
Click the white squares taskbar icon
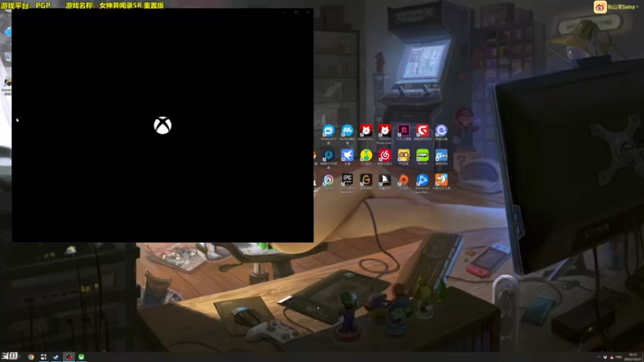point(43,356)
